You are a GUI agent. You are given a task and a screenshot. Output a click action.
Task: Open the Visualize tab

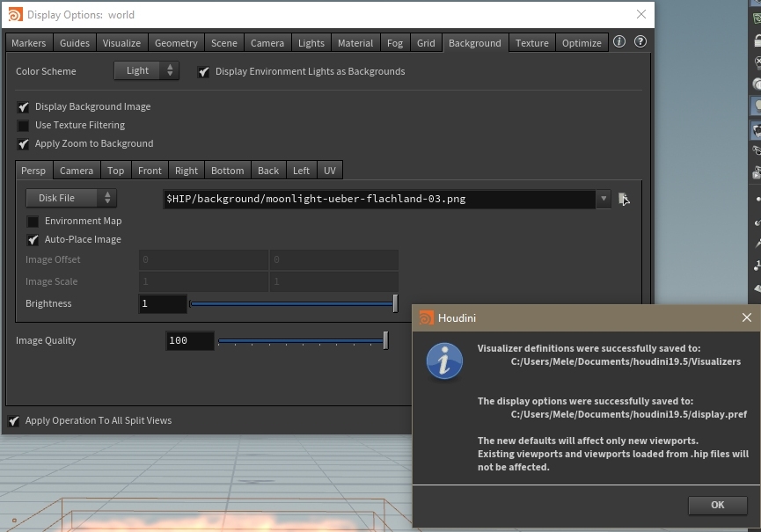121,43
